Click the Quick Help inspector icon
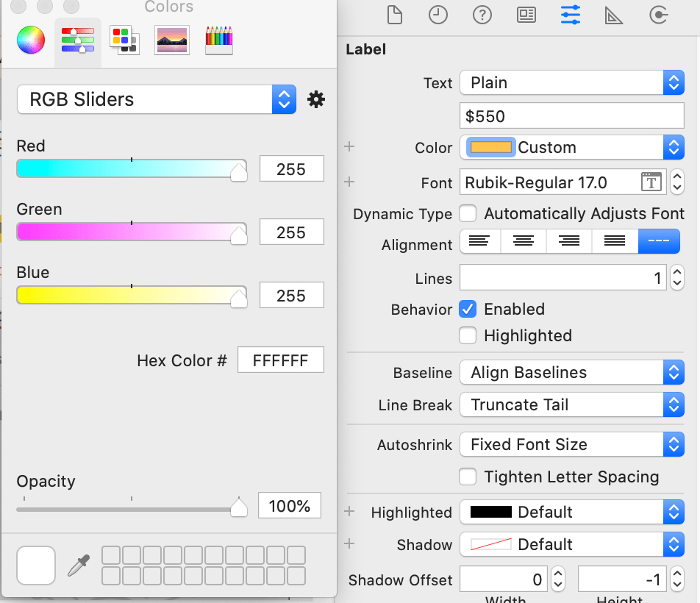The image size is (700, 603). tap(482, 14)
